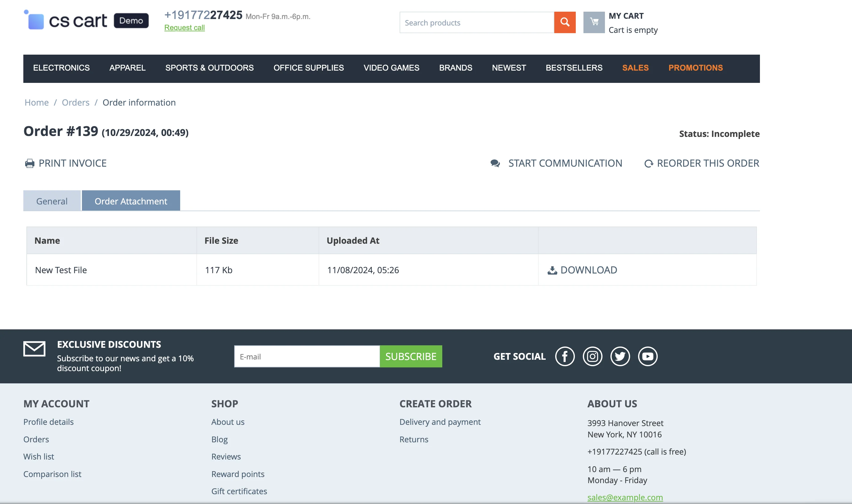Open the shopping cart icon

(594, 22)
